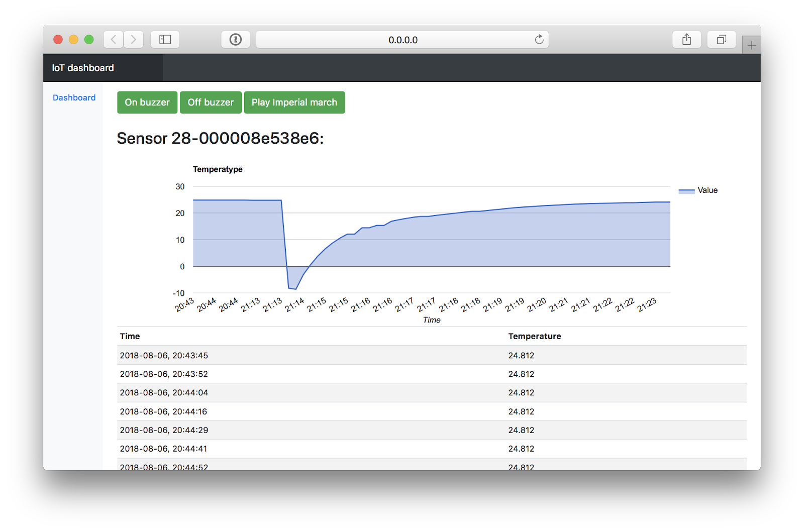This screenshot has width=804, height=532.
Task: Click the 30 y-axis label
Action: 180,186
